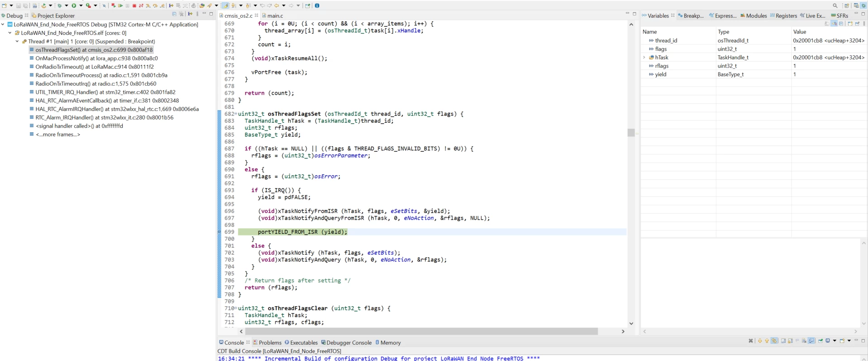Viewport: 868px width, 361px height.
Task: Open the Debug configuration dropdown arrow
Action: click(67, 5)
